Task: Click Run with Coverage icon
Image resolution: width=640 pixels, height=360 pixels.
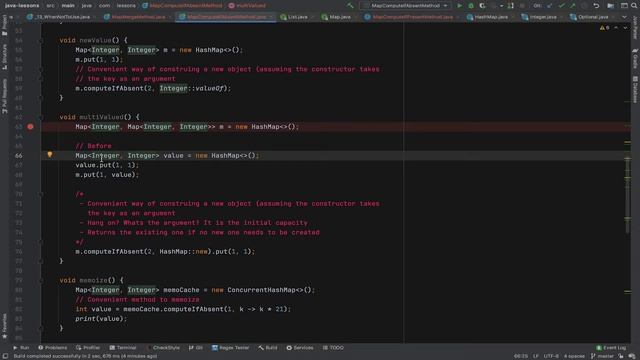Action: tap(482, 6)
